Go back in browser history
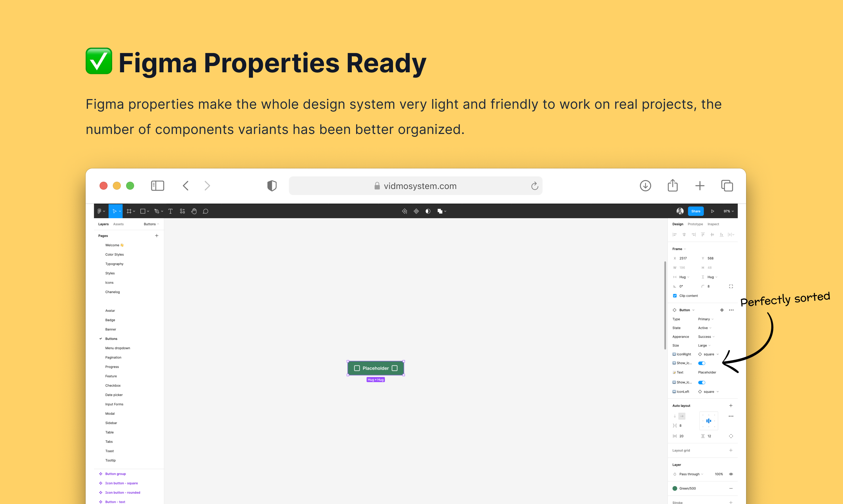This screenshot has height=504, width=843. coord(186,186)
